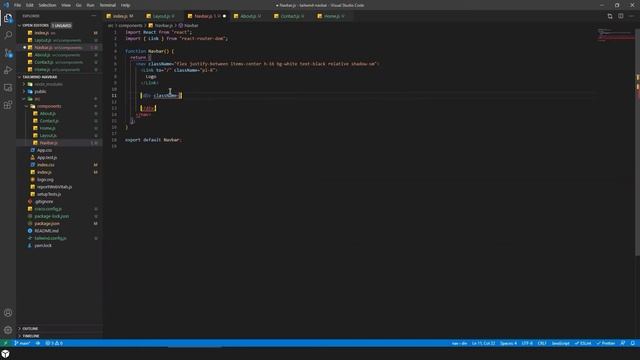The width and height of the screenshot is (640, 360).
Task: Click the errors and warnings count in status bar
Action: pos(54,343)
